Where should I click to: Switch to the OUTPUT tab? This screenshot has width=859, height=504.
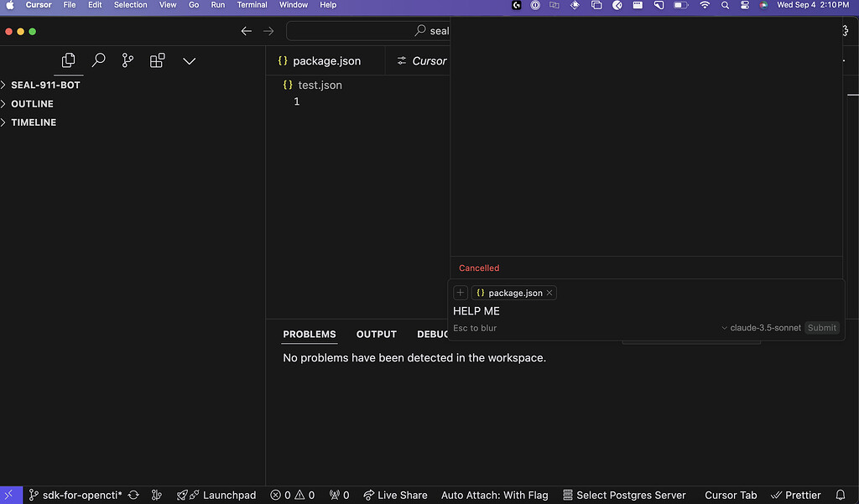[376, 334]
